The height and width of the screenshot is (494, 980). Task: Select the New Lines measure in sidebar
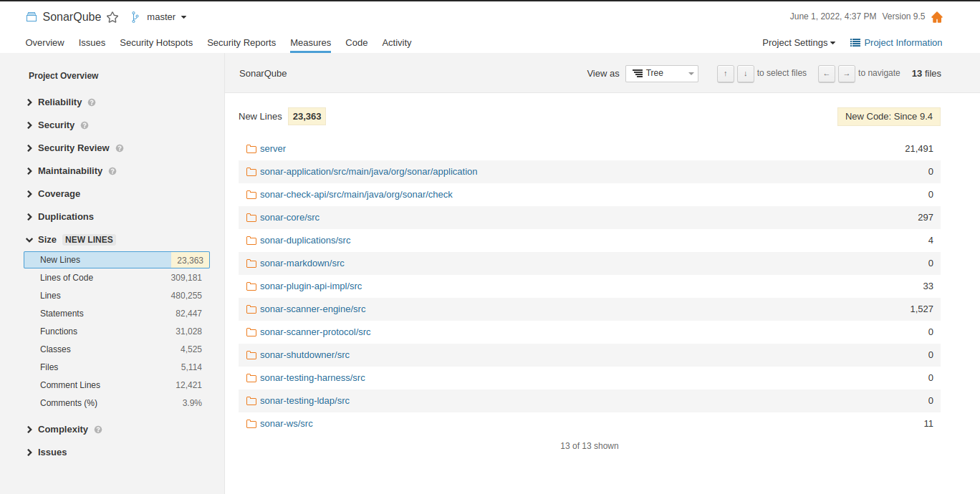click(x=117, y=260)
